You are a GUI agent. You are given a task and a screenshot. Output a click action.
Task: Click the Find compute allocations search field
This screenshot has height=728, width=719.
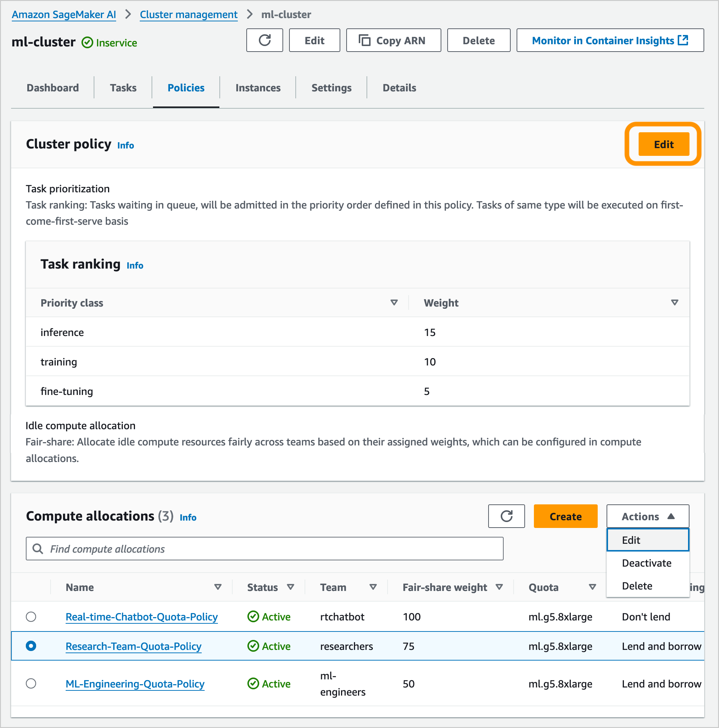tap(264, 549)
